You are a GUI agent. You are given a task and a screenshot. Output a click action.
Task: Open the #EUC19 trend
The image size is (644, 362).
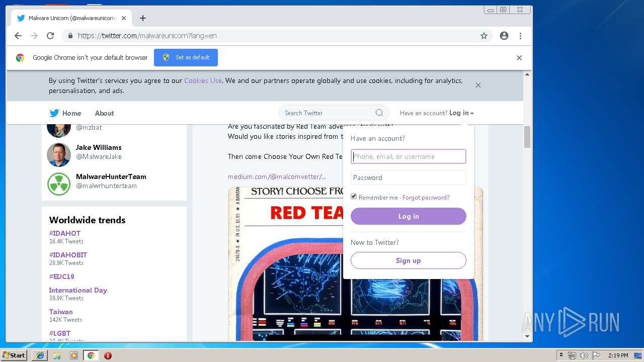pos(61,277)
